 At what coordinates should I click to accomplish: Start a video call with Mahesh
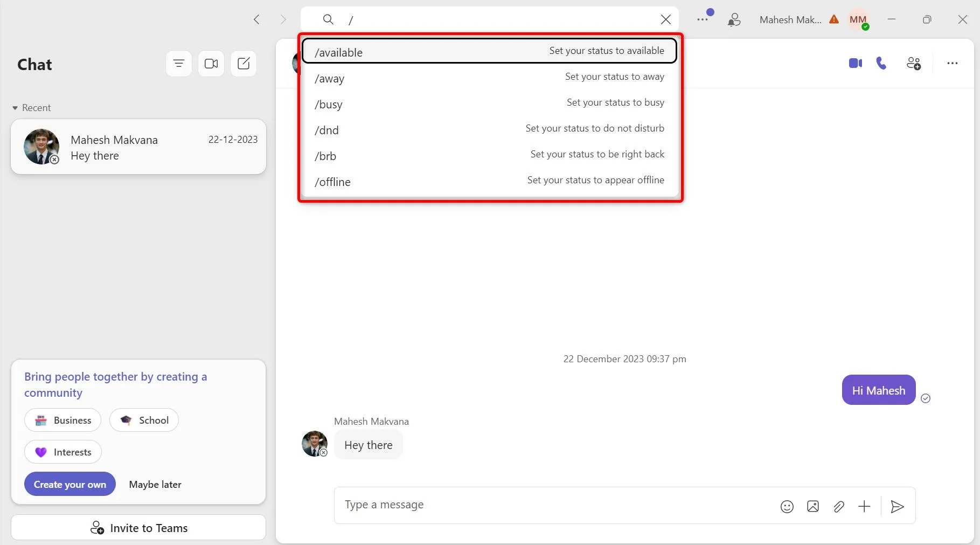coord(855,63)
